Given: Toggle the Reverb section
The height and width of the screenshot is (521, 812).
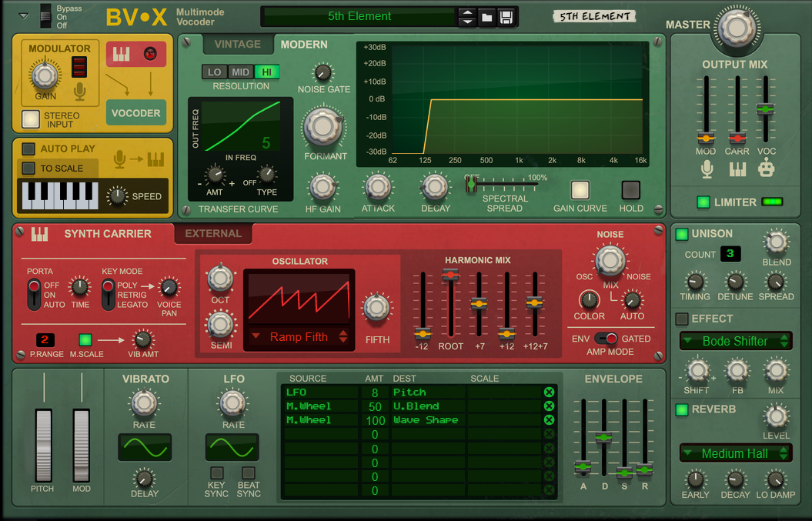Looking at the screenshot, I should (682, 409).
